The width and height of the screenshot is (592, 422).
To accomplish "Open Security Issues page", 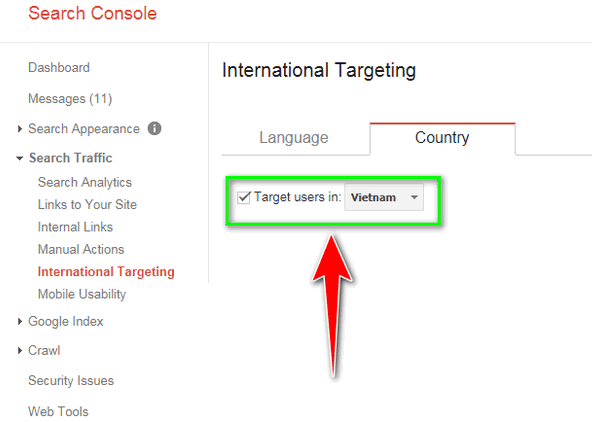I will pos(71,380).
